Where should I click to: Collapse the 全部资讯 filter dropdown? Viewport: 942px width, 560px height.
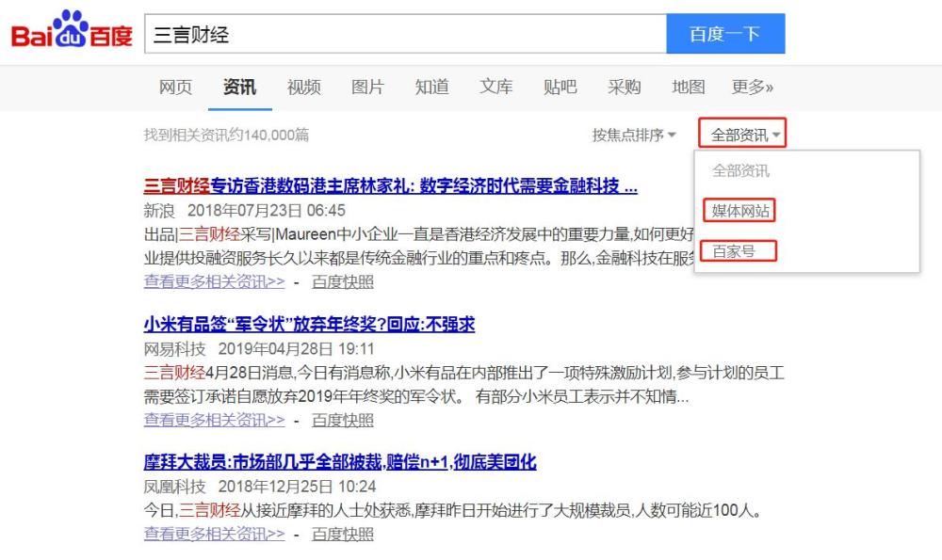pos(742,134)
